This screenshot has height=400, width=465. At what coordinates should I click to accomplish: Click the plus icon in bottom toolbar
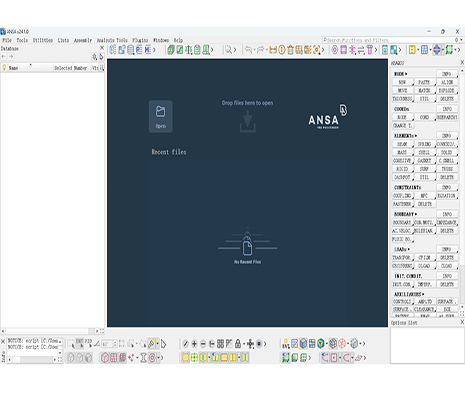coord(194,344)
